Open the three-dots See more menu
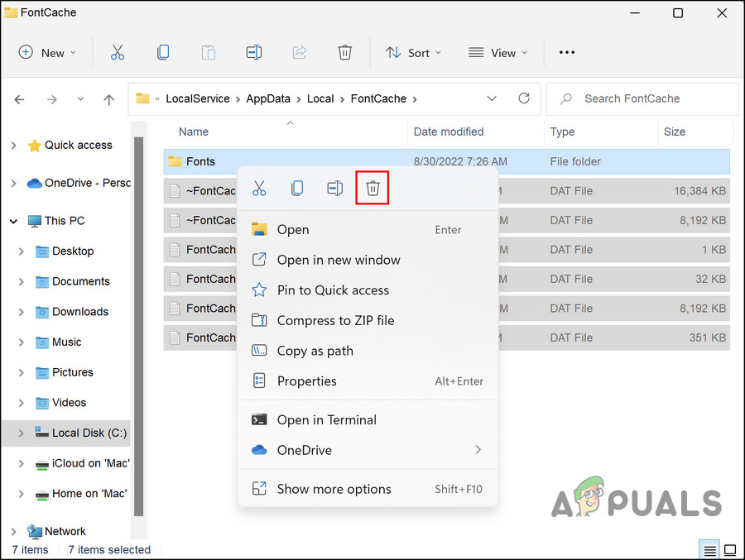Screen dimensions: 745x560 point(566,52)
